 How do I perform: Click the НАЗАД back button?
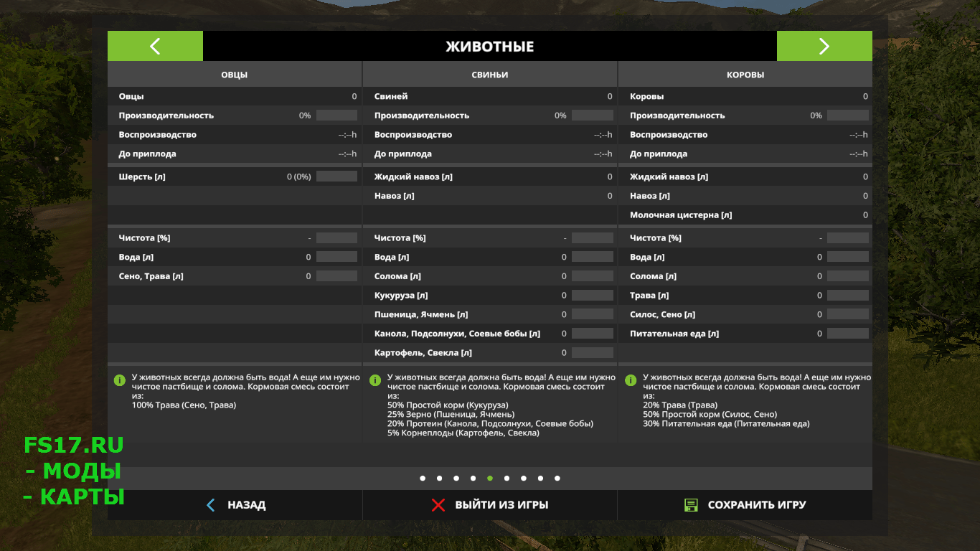tap(235, 505)
